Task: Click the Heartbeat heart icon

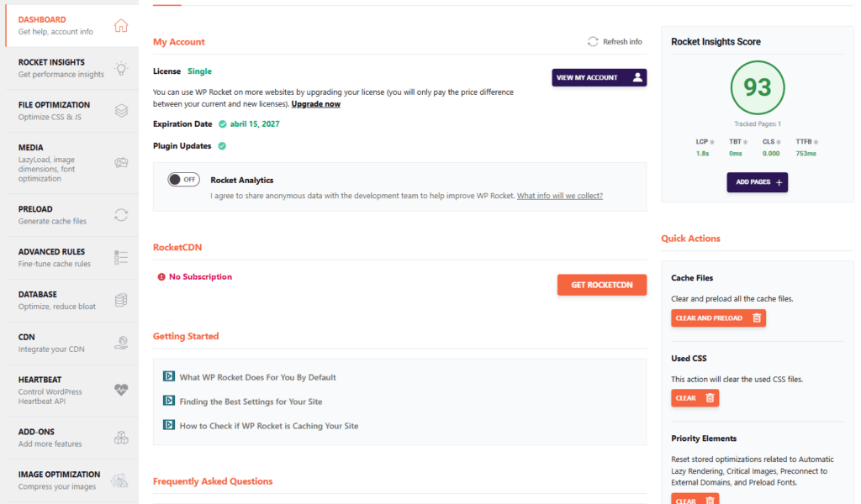Action: click(121, 390)
